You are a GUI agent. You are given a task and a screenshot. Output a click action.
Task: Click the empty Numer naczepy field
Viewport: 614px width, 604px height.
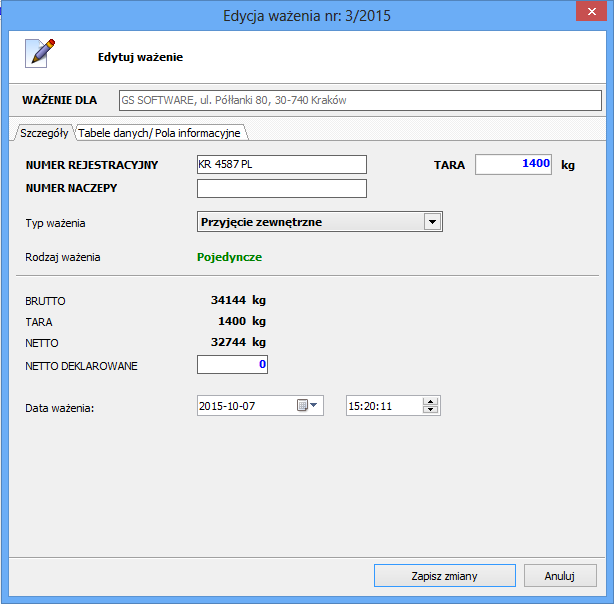coord(282,189)
